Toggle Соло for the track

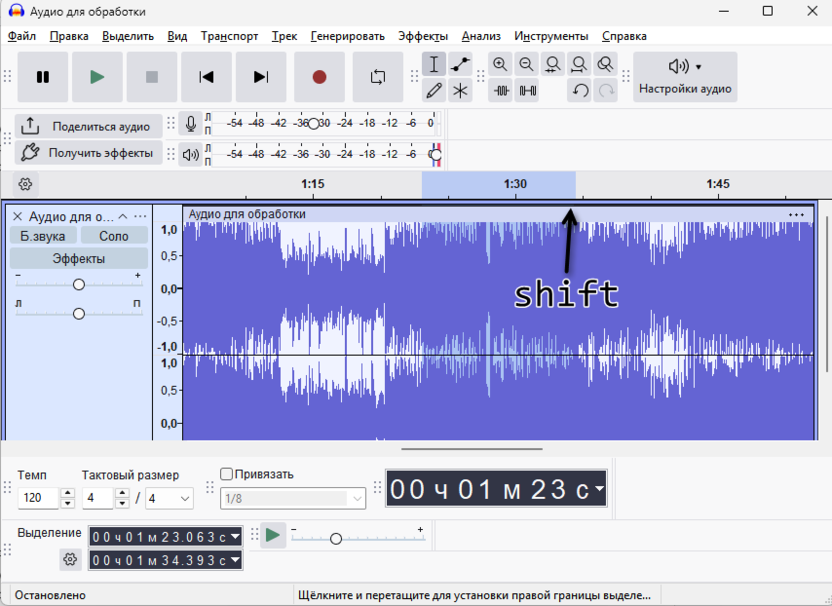click(x=114, y=236)
